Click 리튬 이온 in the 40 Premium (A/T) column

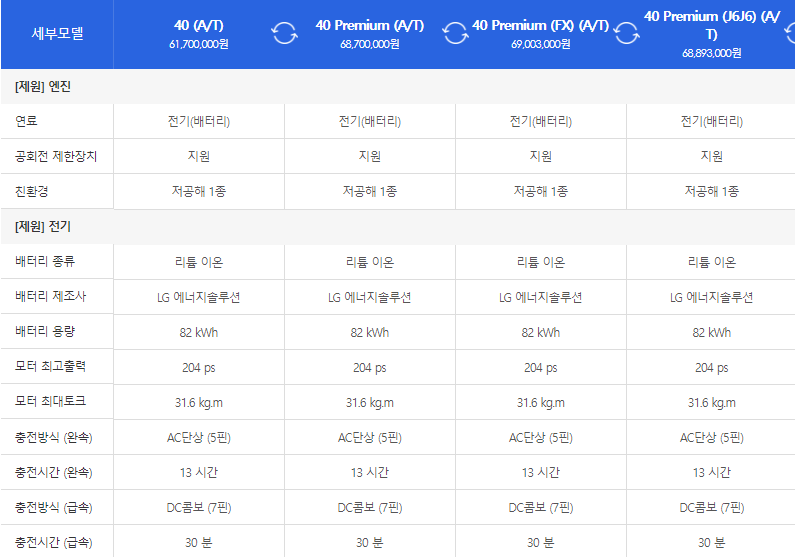coord(370,262)
